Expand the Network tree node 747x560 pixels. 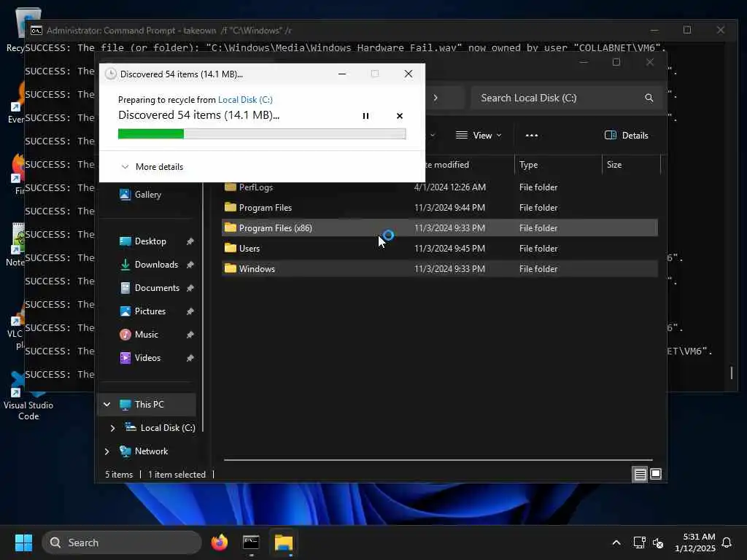pyautogui.click(x=107, y=451)
